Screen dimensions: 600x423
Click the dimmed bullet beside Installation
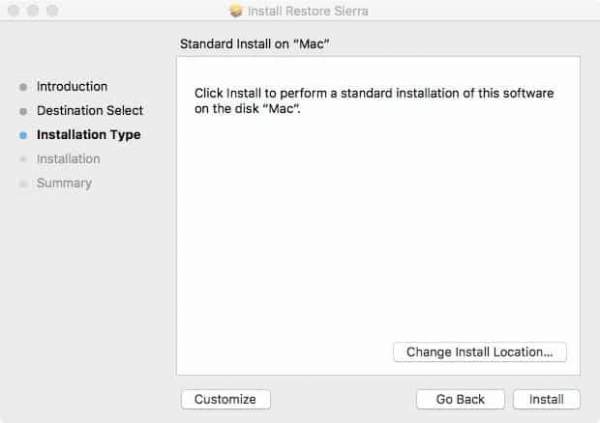pyautogui.click(x=23, y=159)
